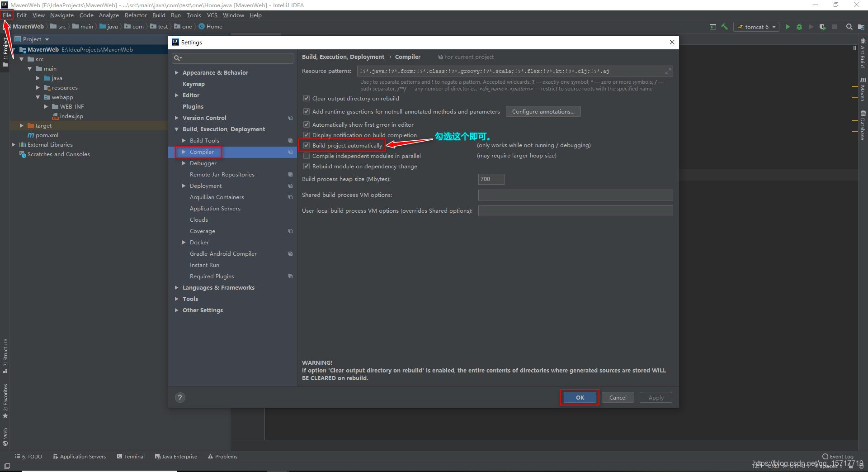This screenshot has width=868, height=472.
Task: Expand the Debugger subsection arrow
Action: click(184, 163)
